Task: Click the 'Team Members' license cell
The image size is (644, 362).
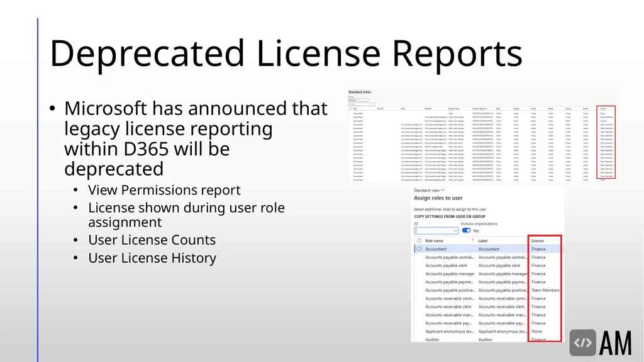Action: click(545, 290)
